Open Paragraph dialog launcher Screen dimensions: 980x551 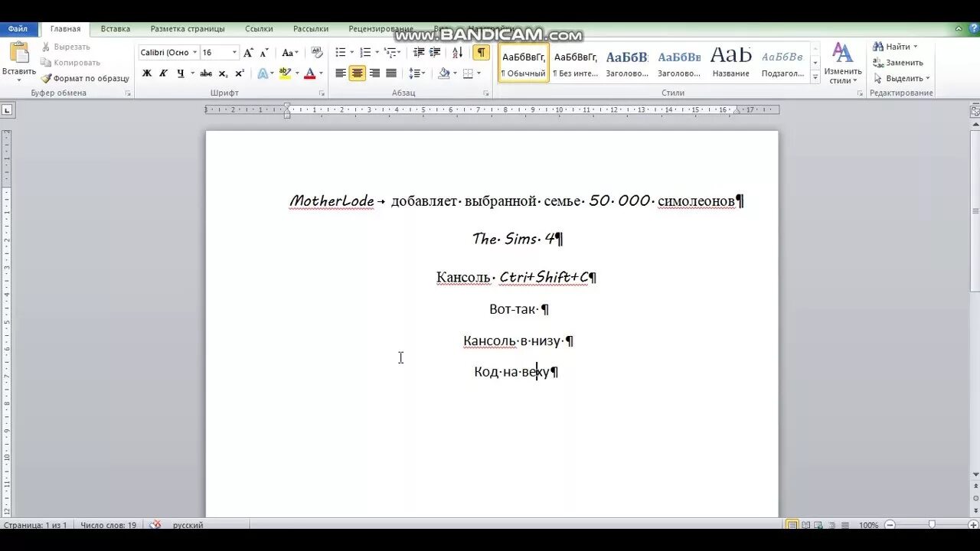[x=486, y=93]
